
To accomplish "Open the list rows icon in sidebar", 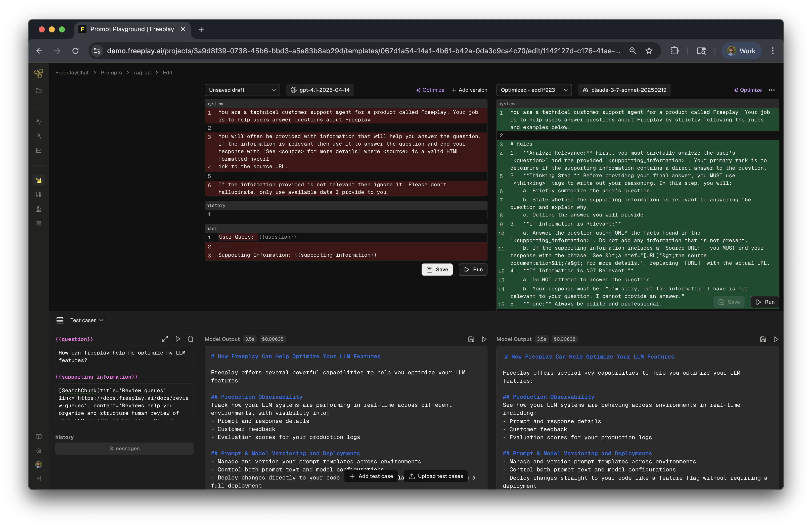I will [x=38, y=223].
